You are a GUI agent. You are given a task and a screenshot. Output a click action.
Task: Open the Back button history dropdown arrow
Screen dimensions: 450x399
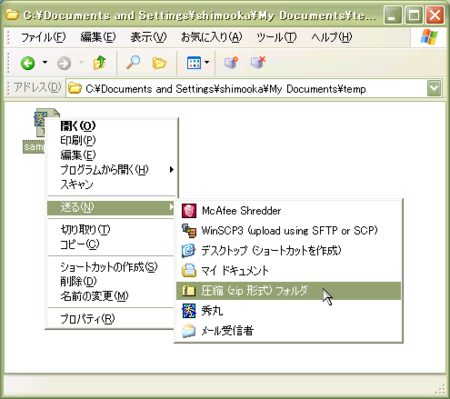45,62
